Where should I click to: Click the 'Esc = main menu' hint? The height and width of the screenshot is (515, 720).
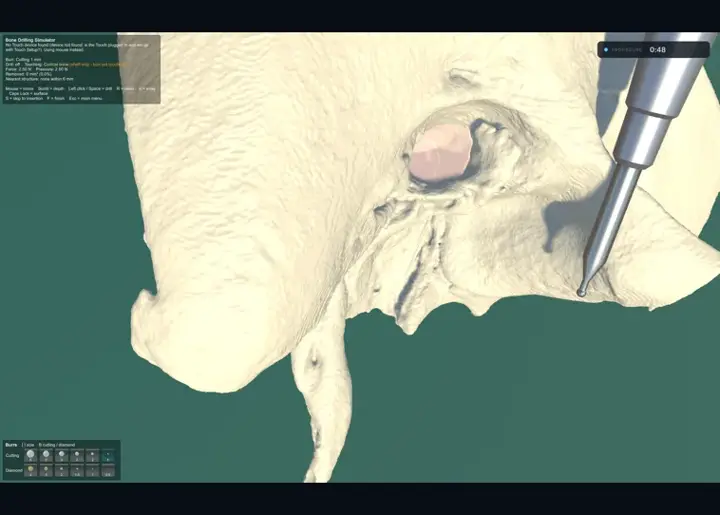85,98
